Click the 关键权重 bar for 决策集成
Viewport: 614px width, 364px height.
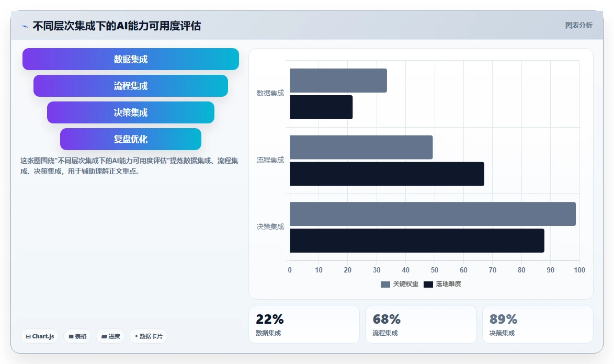(433, 214)
